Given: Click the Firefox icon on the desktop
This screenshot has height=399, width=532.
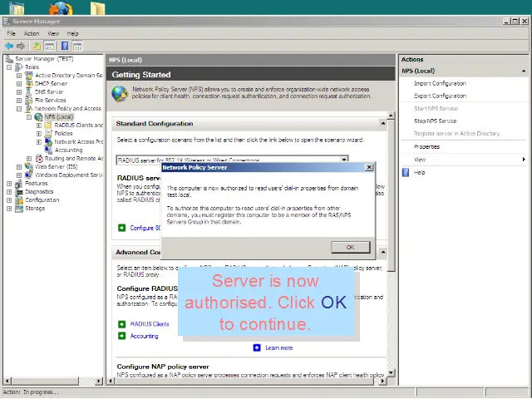Looking at the screenshot, I should point(61,8).
